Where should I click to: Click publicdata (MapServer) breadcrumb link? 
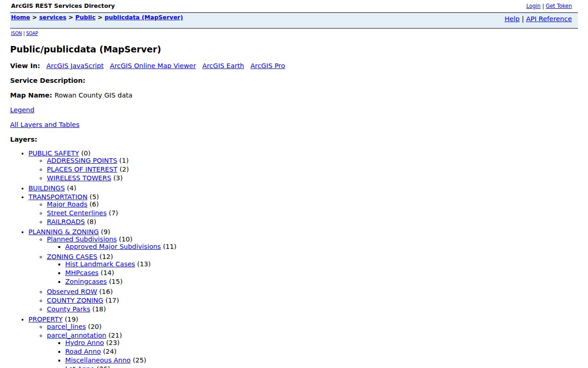(x=144, y=17)
